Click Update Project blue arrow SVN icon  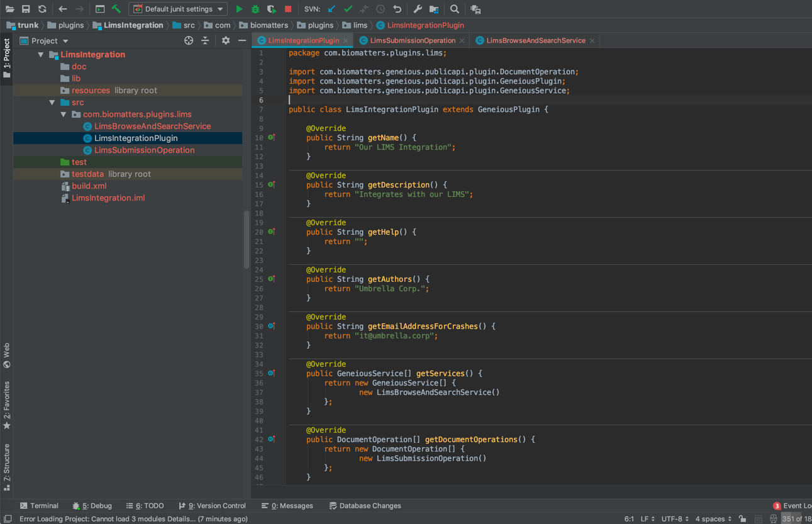pos(332,9)
